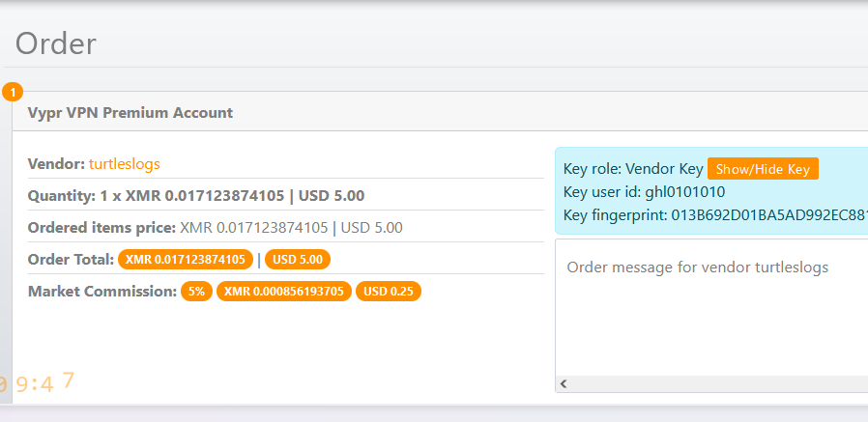The image size is (868, 422).
Task: Click the countdown timer digits
Action: click(37, 383)
